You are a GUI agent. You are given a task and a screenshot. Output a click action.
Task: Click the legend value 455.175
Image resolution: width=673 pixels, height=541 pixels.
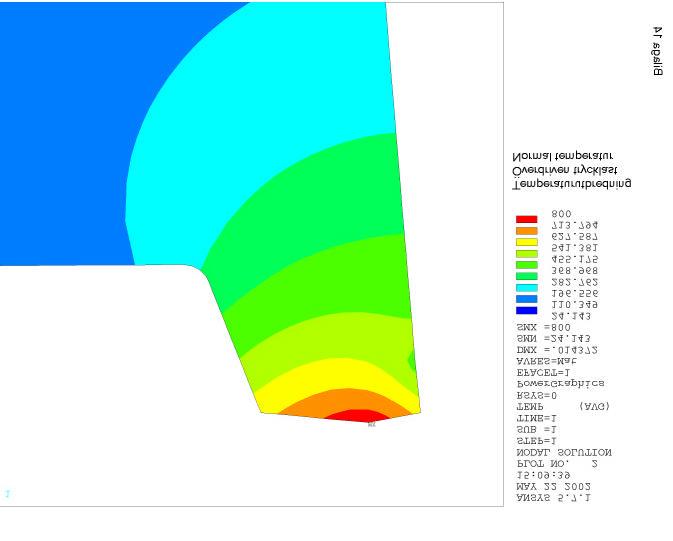(575, 259)
